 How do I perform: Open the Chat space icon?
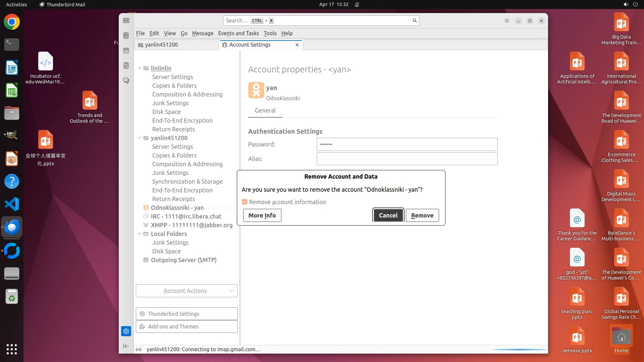tap(126, 81)
